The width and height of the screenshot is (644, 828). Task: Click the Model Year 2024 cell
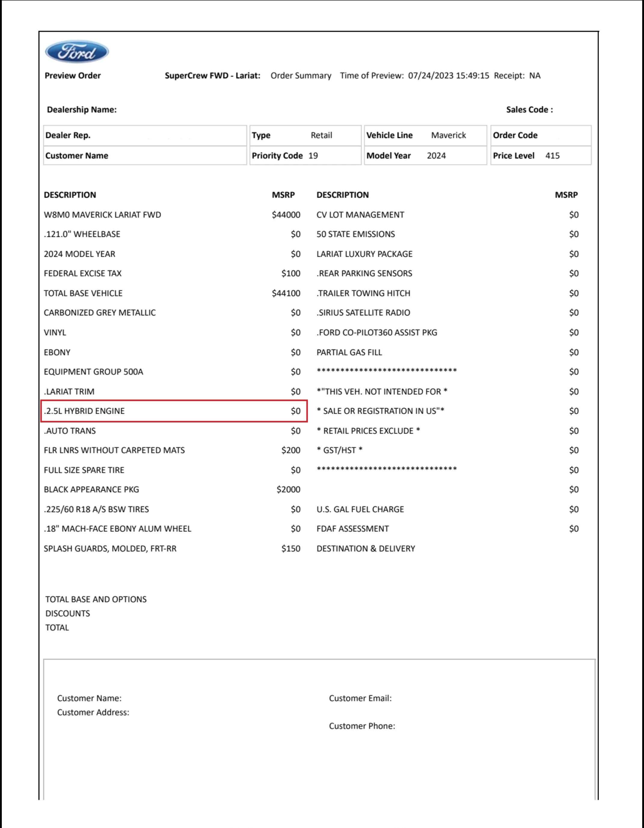pyautogui.click(x=425, y=155)
